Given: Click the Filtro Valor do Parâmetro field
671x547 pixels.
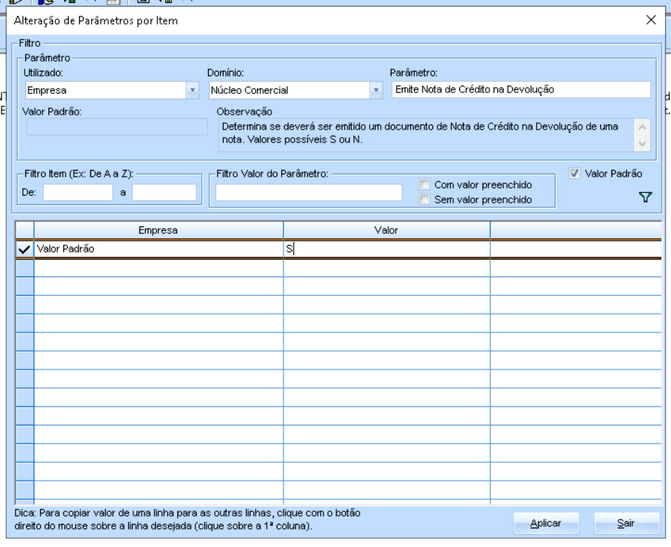Looking at the screenshot, I should click(x=309, y=193).
